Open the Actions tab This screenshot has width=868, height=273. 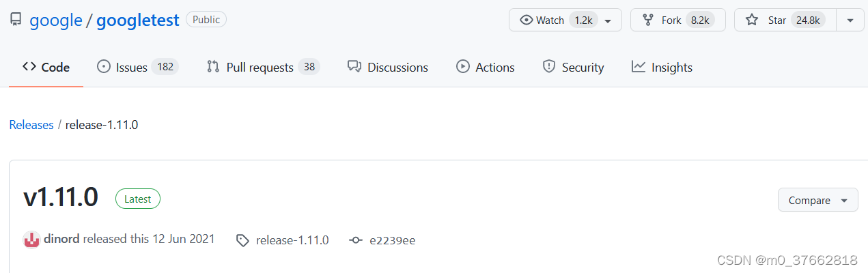point(486,67)
